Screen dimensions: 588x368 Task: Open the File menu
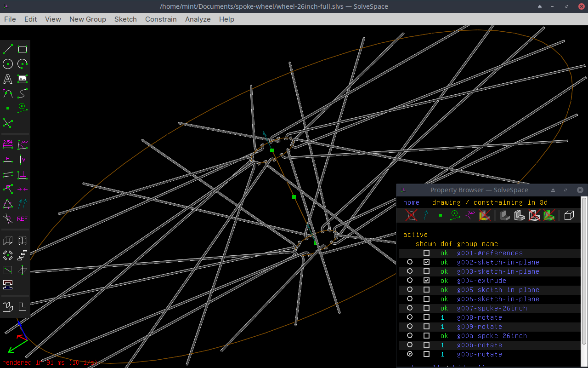pyautogui.click(x=10, y=19)
